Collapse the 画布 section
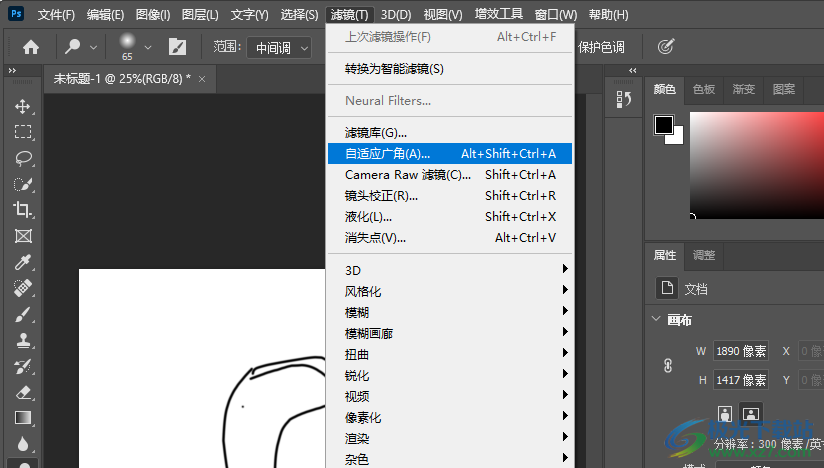824x468 pixels. (x=656, y=319)
